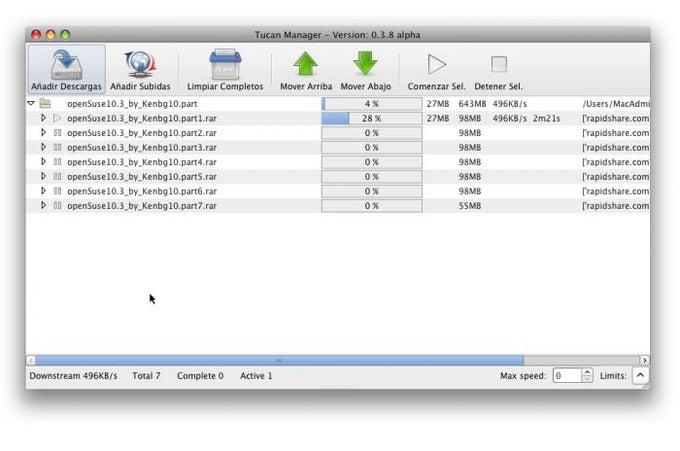Click the 4 % package progress bar
Image resolution: width=680 pixels, height=451 pixels.
coord(372,104)
